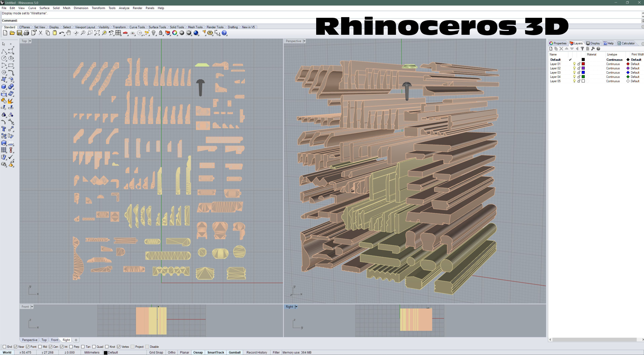Open Layer 04 Print Width Default setting
The height and width of the screenshot is (355, 644).
[x=635, y=77]
